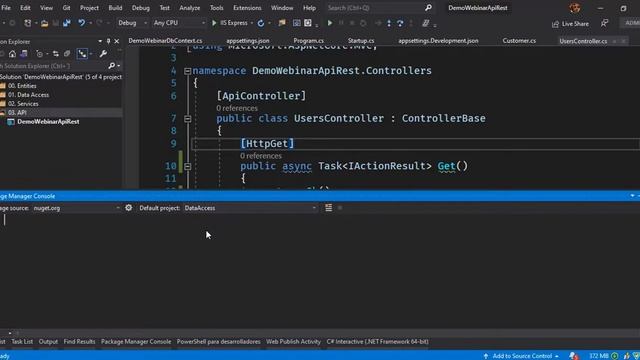Open the PowerShell para desarrolladores tab
Viewport: 640px width, 360px height.
[x=218, y=342]
